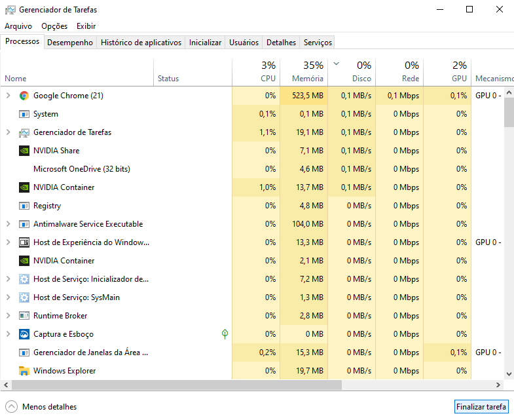
Task: Click the 523,5 MB memory cell
Action: (x=304, y=96)
